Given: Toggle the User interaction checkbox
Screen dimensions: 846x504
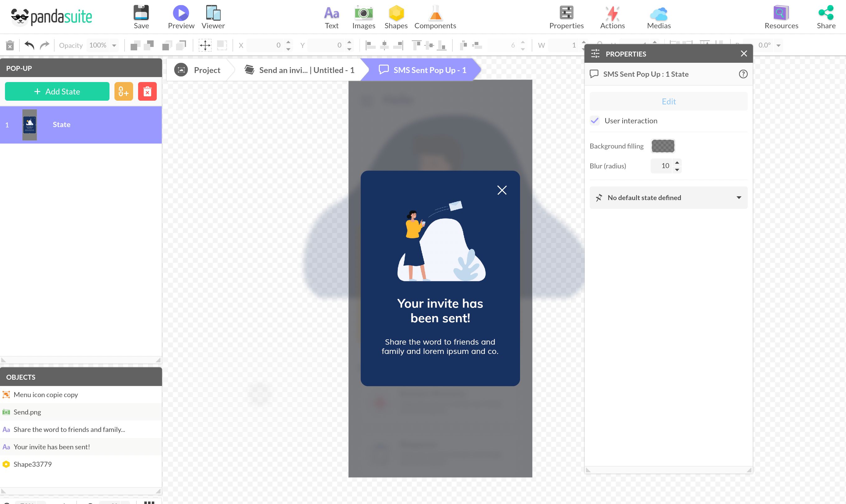Looking at the screenshot, I should tap(594, 121).
